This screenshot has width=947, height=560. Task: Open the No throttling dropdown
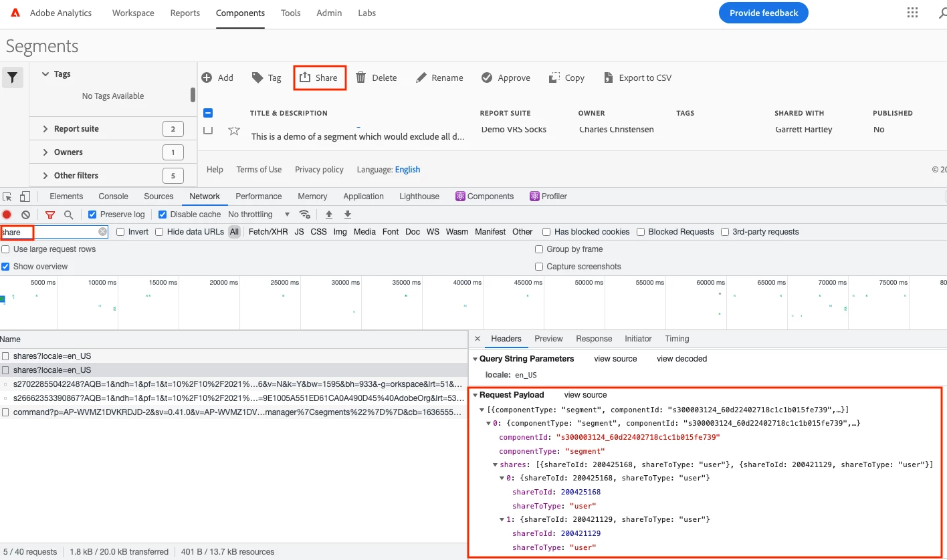(x=259, y=215)
